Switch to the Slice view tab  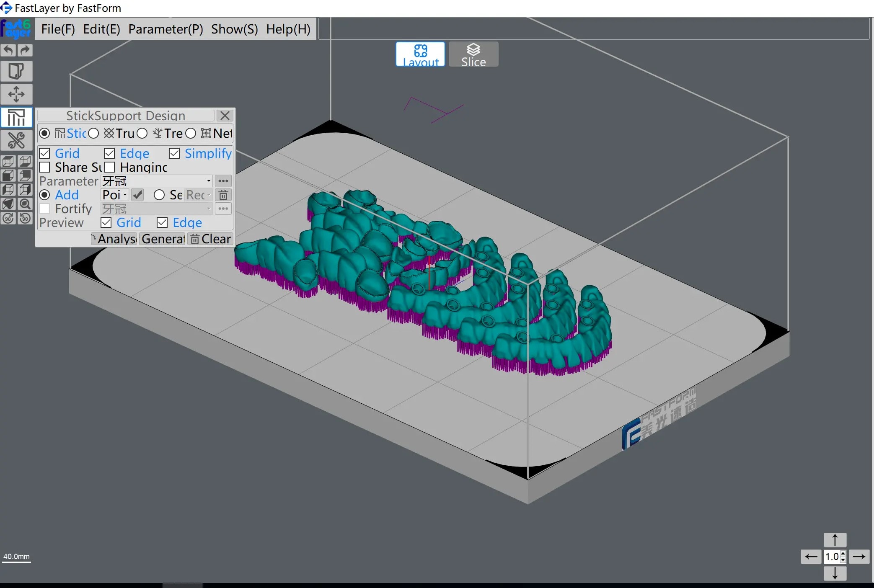(472, 54)
